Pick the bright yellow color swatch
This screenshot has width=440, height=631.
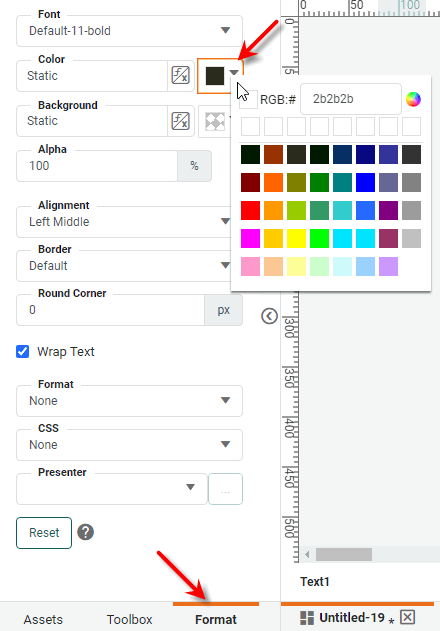pos(296,239)
